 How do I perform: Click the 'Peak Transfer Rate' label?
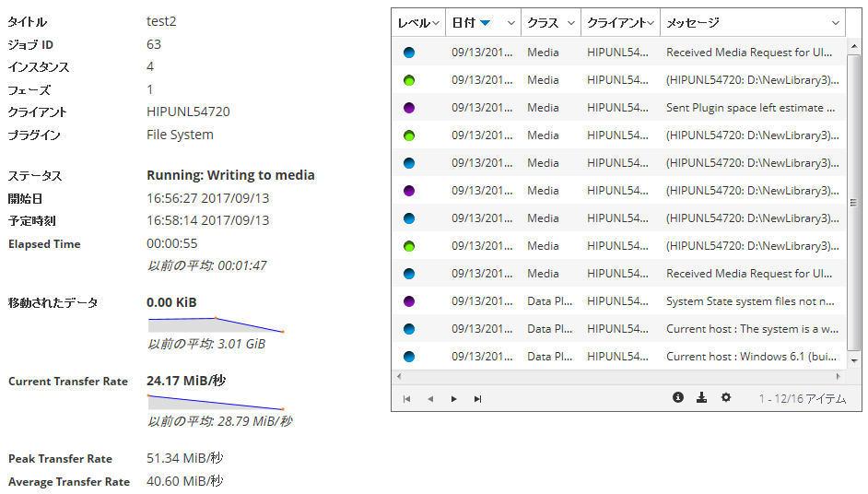click(60, 459)
